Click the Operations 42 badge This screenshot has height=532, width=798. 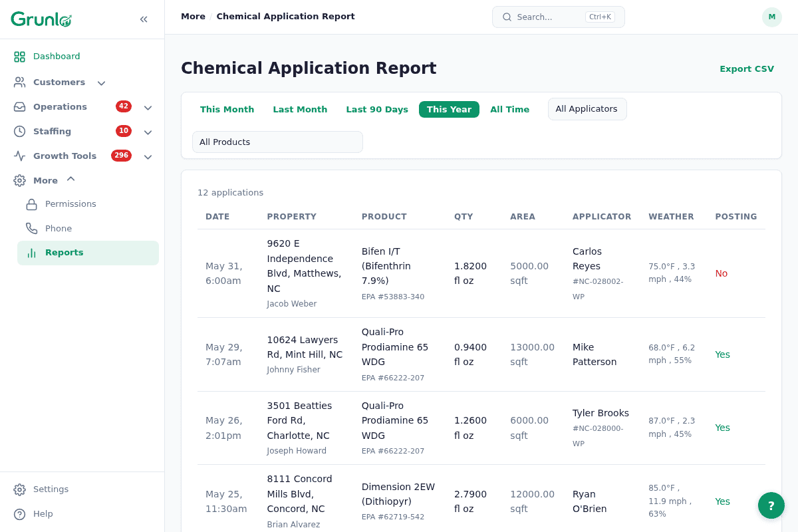pyautogui.click(x=124, y=106)
